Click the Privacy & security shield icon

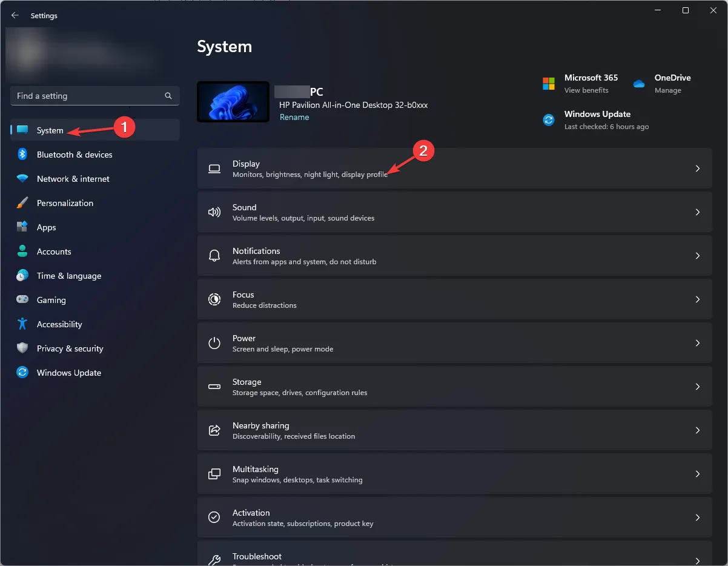pos(22,348)
